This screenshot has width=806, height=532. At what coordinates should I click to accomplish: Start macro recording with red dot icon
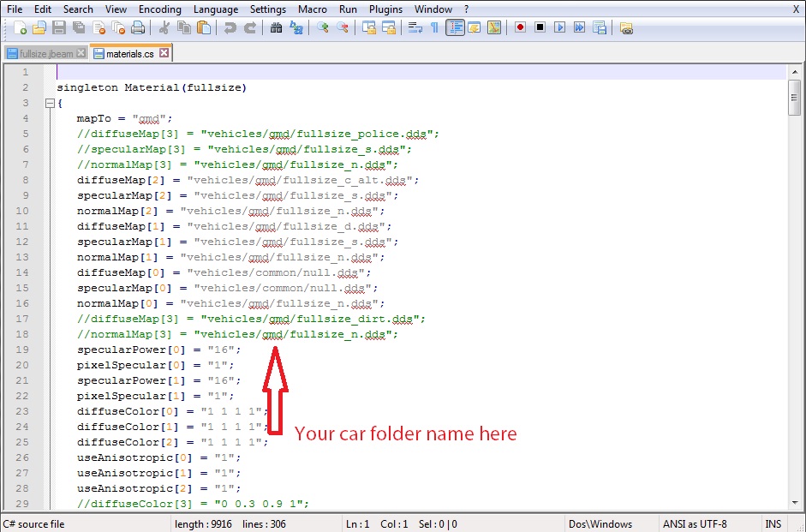coord(520,27)
